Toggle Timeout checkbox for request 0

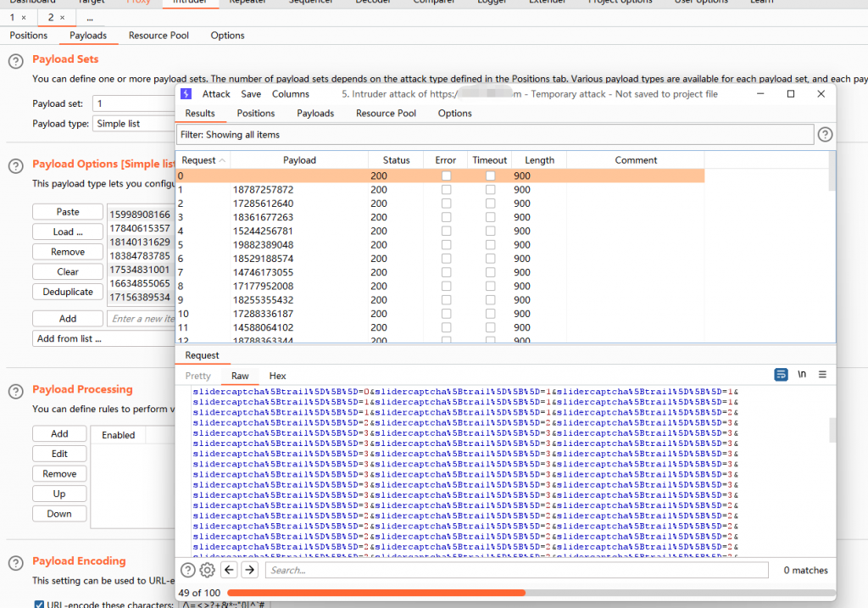[x=491, y=176]
